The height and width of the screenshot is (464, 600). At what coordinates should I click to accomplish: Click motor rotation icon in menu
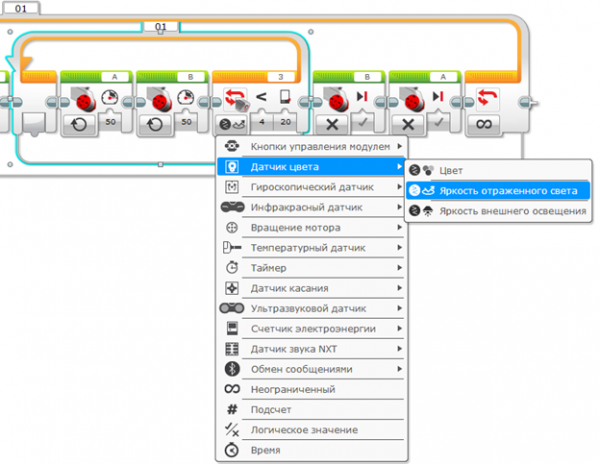[232, 228]
